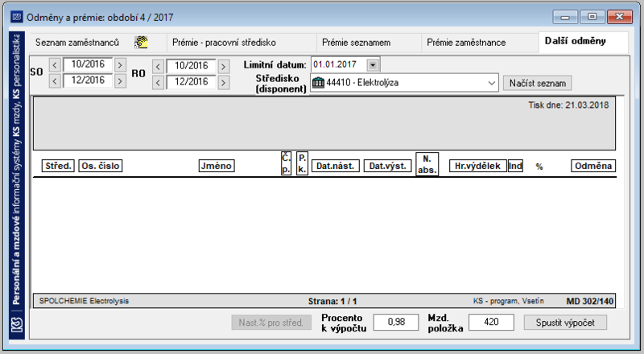Click the Č.p. column header
The height and width of the screenshot is (354, 644).
287,163
